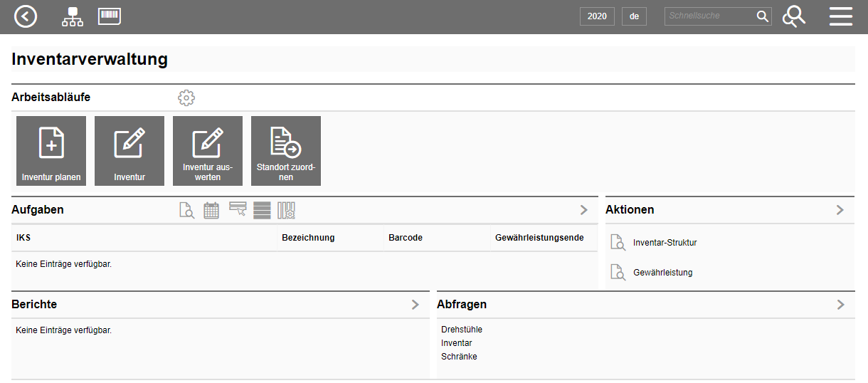Start the Inventur planen workflow
This screenshot has height=383, width=868.
click(x=51, y=151)
